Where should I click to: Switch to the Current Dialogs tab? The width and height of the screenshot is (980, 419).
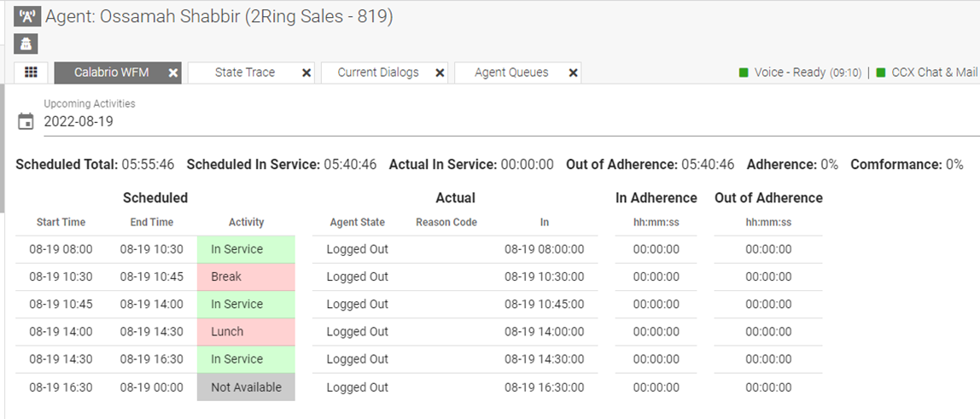[x=377, y=73]
